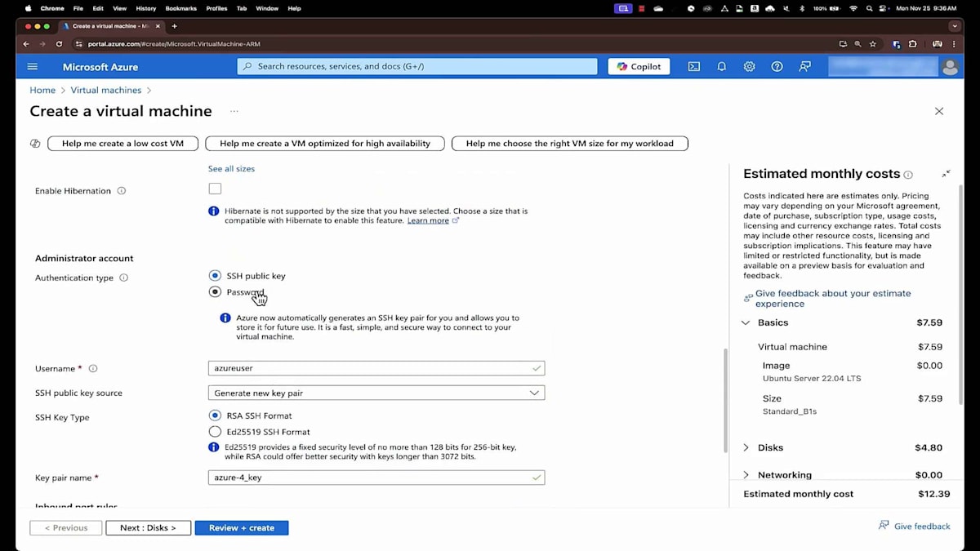Screen dimensions: 980x551
Task: Select SSH public key authentication
Action: [x=215, y=276]
